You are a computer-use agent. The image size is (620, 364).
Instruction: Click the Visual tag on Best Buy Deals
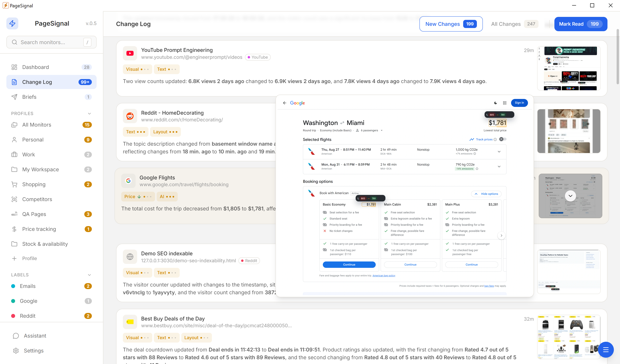click(x=137, y=338)
